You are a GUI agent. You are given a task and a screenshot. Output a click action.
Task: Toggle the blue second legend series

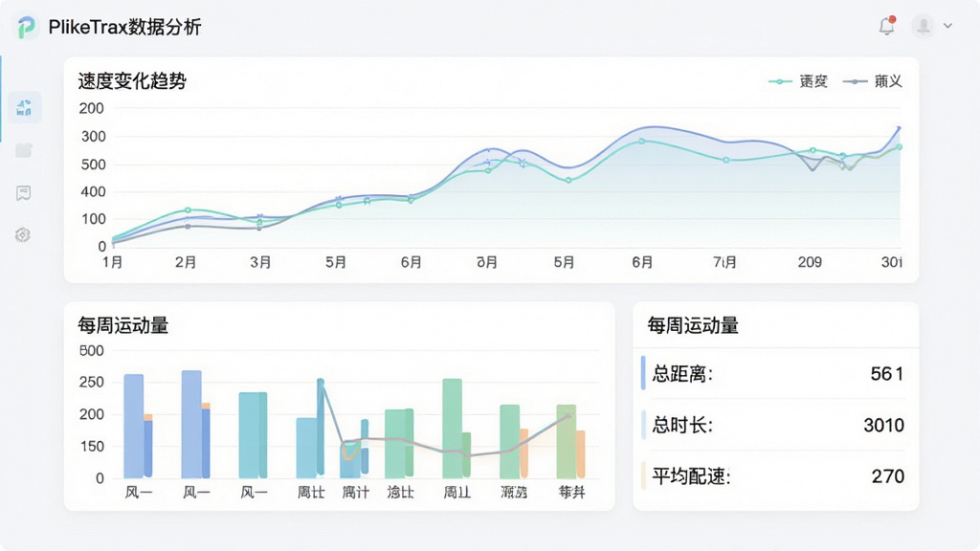(x=873, y=81)
